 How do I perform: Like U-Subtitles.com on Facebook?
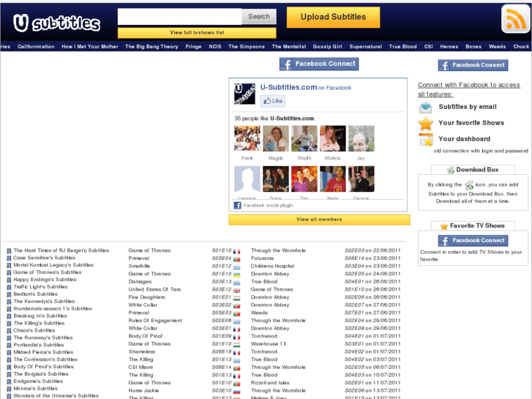coord(273,101)
